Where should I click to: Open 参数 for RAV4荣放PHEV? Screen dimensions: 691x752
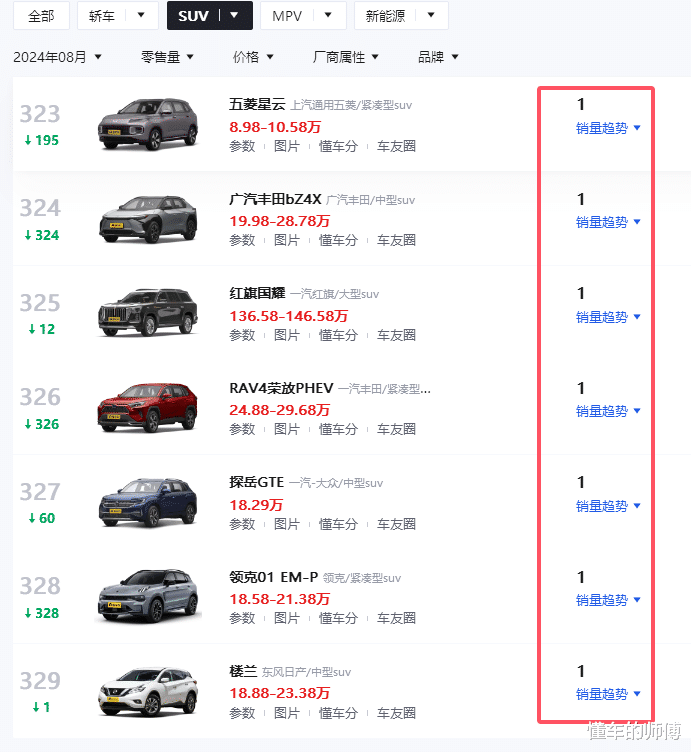242,429
